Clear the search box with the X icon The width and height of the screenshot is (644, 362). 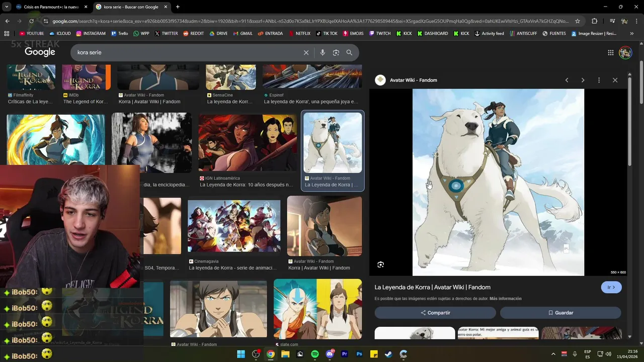[306, 52]
